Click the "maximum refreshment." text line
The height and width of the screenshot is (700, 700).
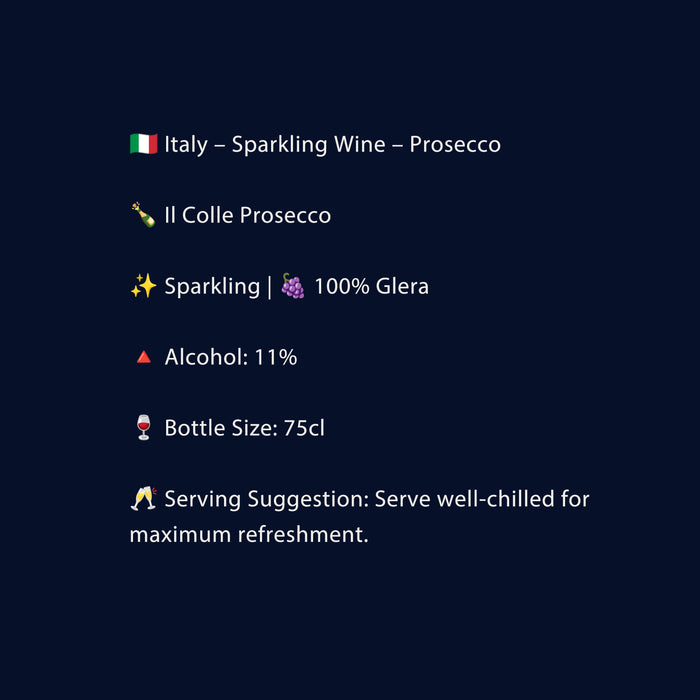249,535
